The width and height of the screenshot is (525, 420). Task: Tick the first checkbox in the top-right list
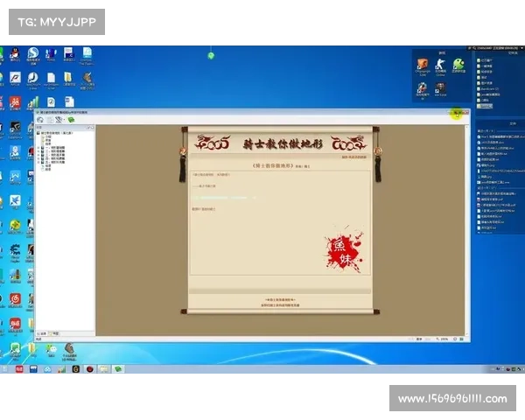coord(478,59)
